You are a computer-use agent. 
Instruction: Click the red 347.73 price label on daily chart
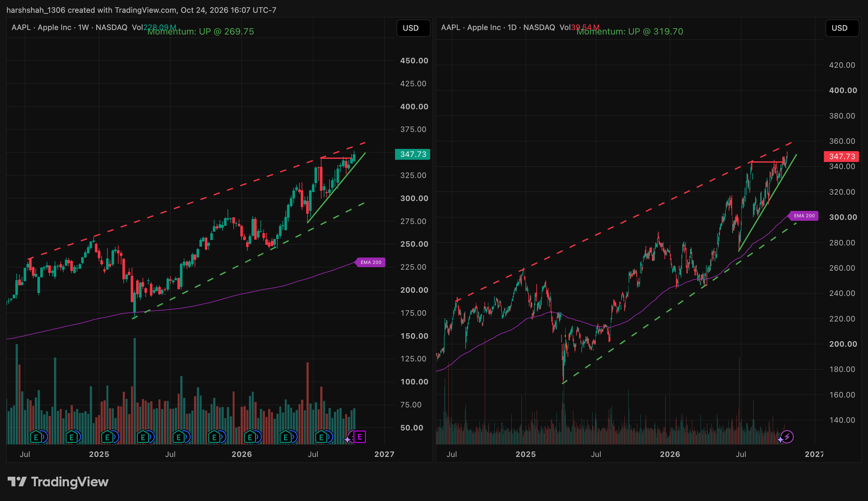pyautogui.click(x=841, y=157)
